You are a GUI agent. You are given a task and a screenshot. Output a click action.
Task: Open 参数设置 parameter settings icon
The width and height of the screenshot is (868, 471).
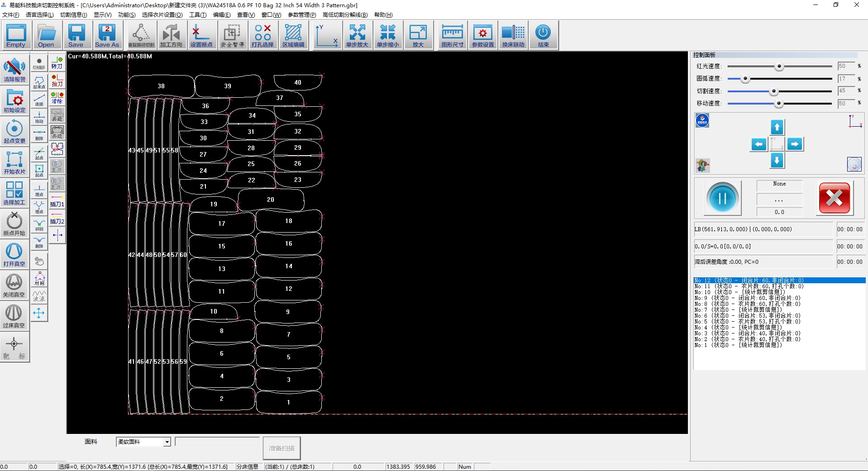[483, 36]
